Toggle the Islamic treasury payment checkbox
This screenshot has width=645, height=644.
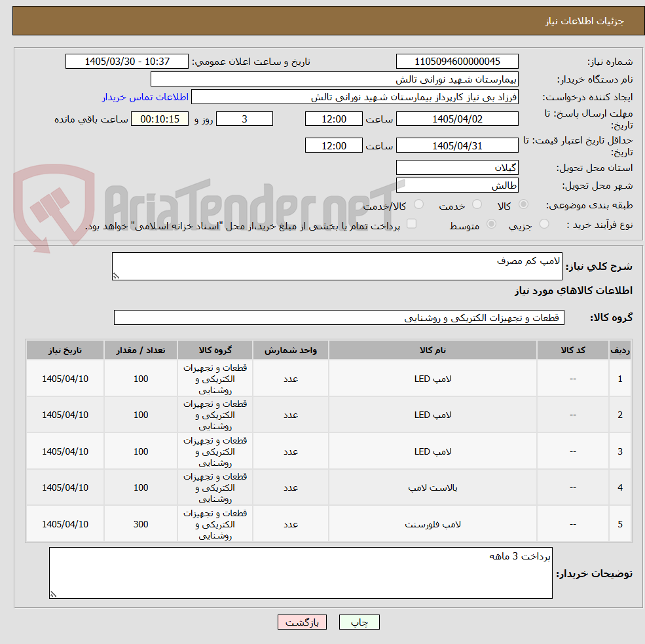(x=411, y=224)
